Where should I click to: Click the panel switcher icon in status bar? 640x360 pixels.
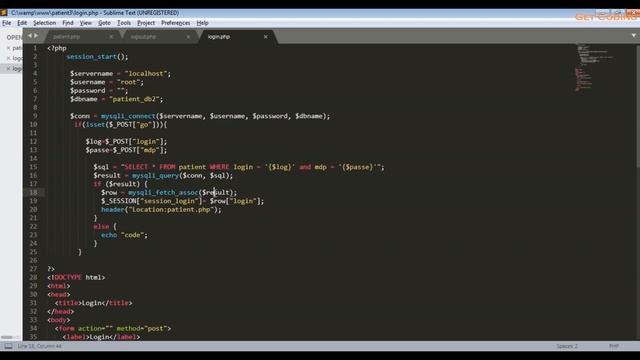point(8,346)
